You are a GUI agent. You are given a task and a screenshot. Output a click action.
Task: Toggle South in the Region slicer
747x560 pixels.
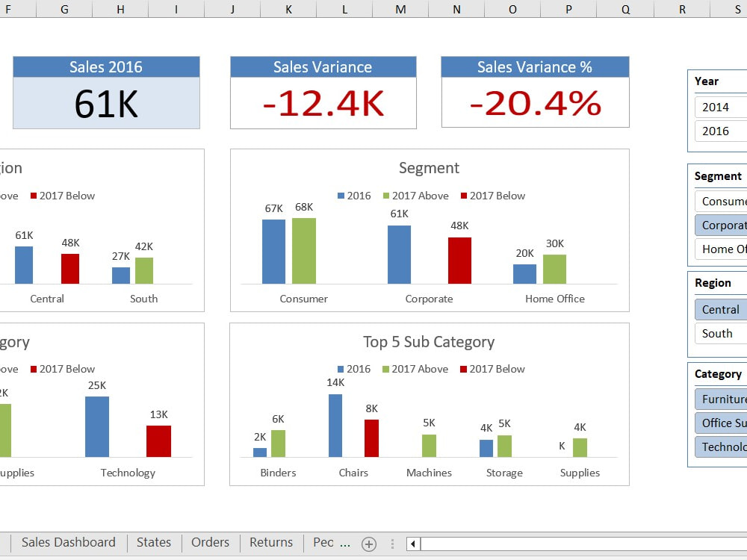click(x=721, y=333)
